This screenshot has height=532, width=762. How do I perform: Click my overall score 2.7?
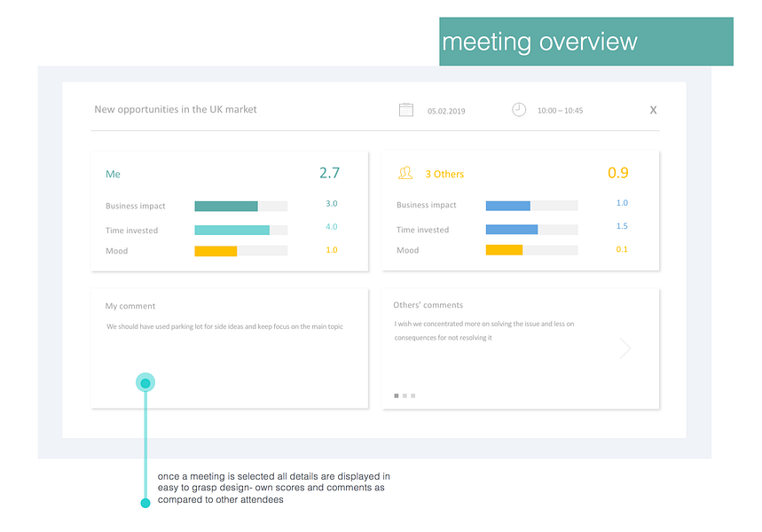tap(329, 173)
